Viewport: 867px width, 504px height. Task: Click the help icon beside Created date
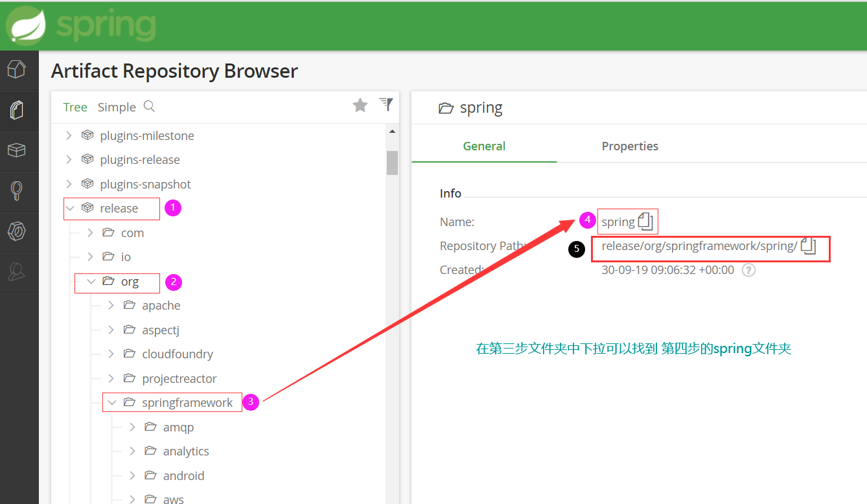point(748,270)
